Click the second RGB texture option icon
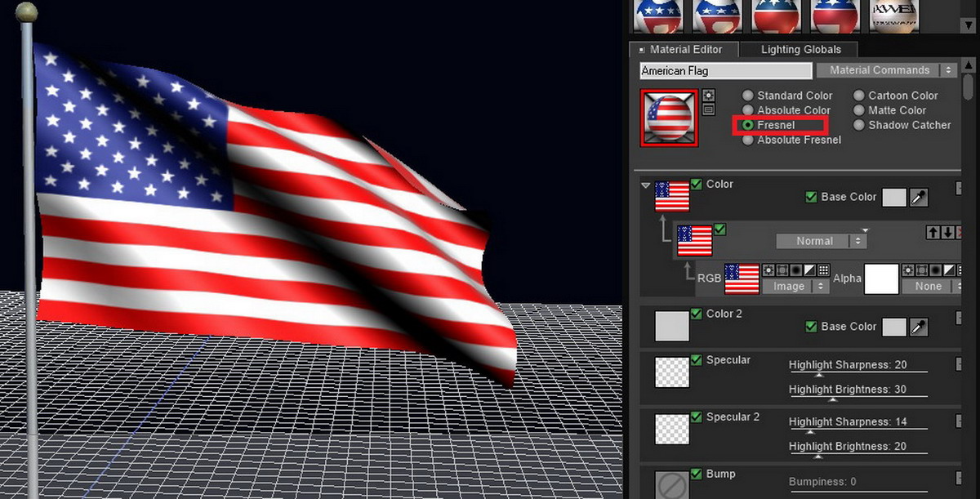The height and width of the screenshot is (499, 980). coord(782,270)
